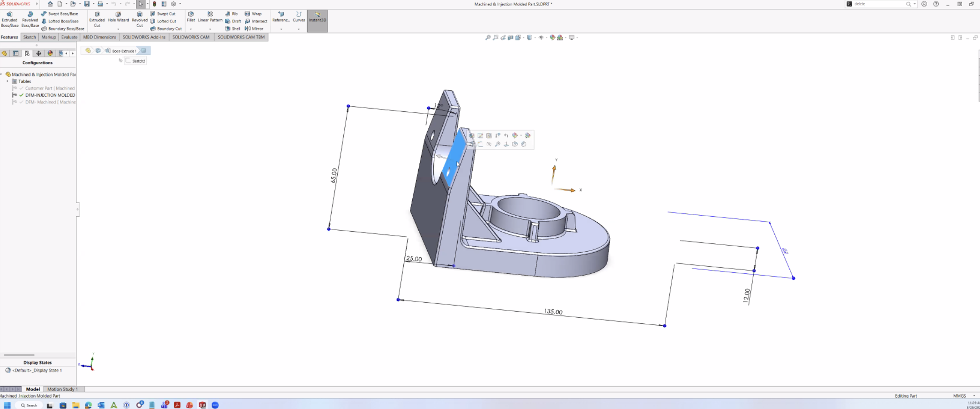Select the Wrap feature tool
The width and height of the screenshot is (980, 409).
click(x=253, y=14)
